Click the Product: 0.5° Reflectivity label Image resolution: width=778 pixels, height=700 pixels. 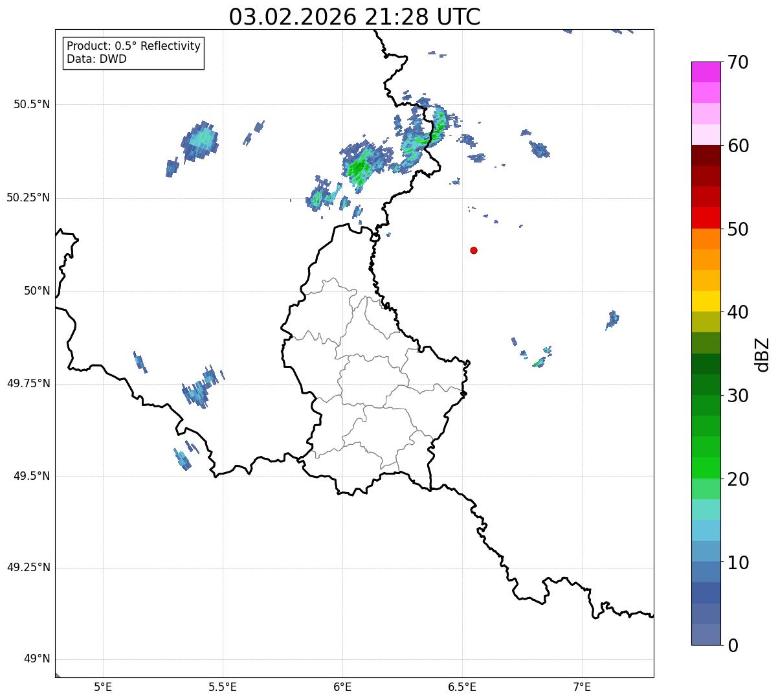click(134, 46)
